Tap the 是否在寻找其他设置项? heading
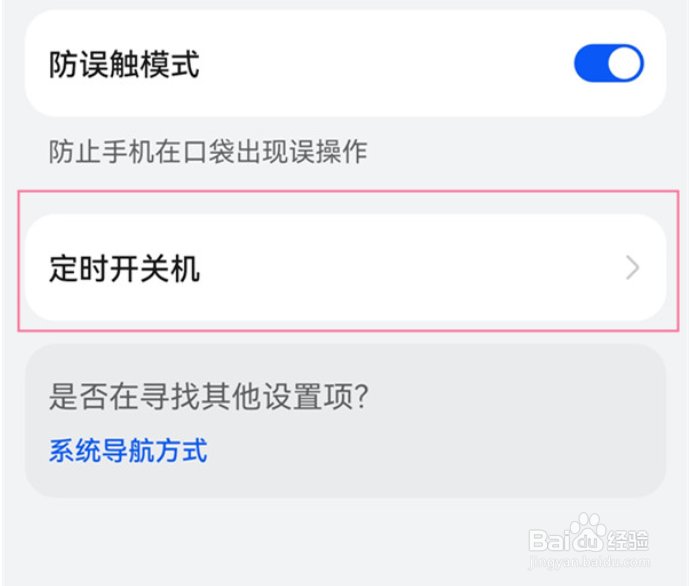This screenshot has height=586, width=689. point(208,396)
